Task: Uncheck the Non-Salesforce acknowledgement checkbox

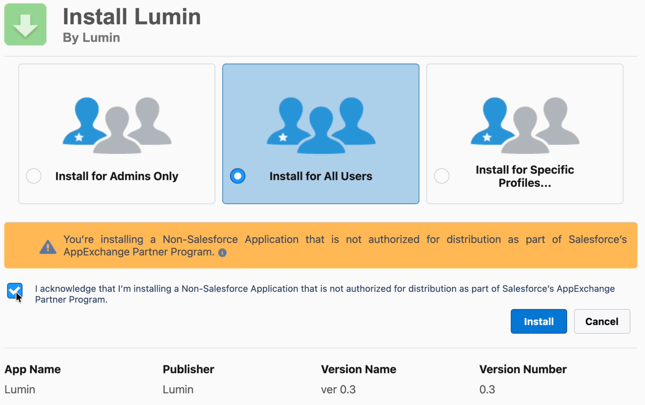Action: coord(14,291)
